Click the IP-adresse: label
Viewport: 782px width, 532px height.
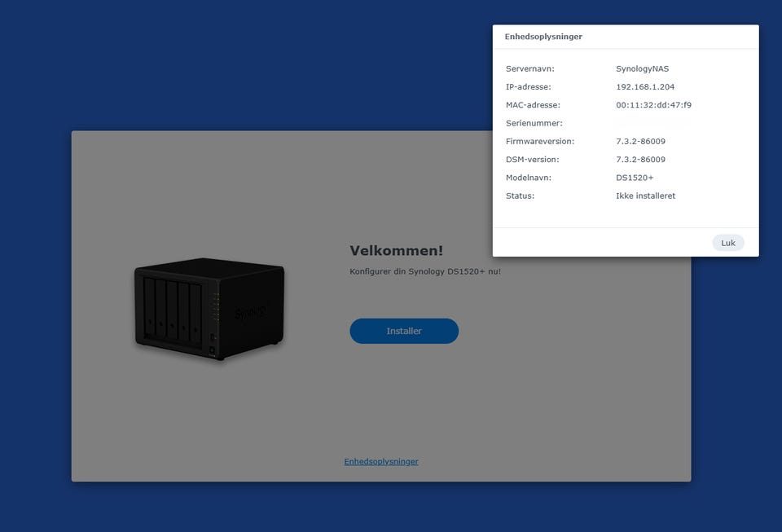tap(528, 86)
